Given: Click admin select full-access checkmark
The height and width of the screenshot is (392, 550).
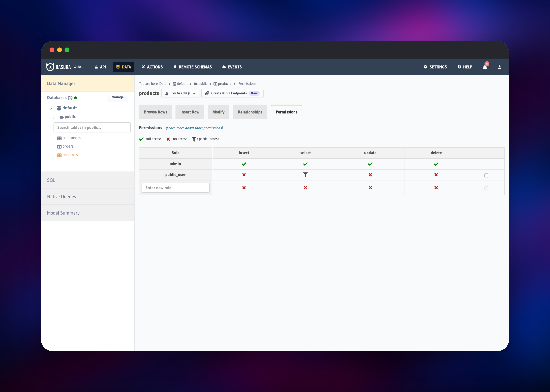Looking at the screenshot, I should [305, 164].
